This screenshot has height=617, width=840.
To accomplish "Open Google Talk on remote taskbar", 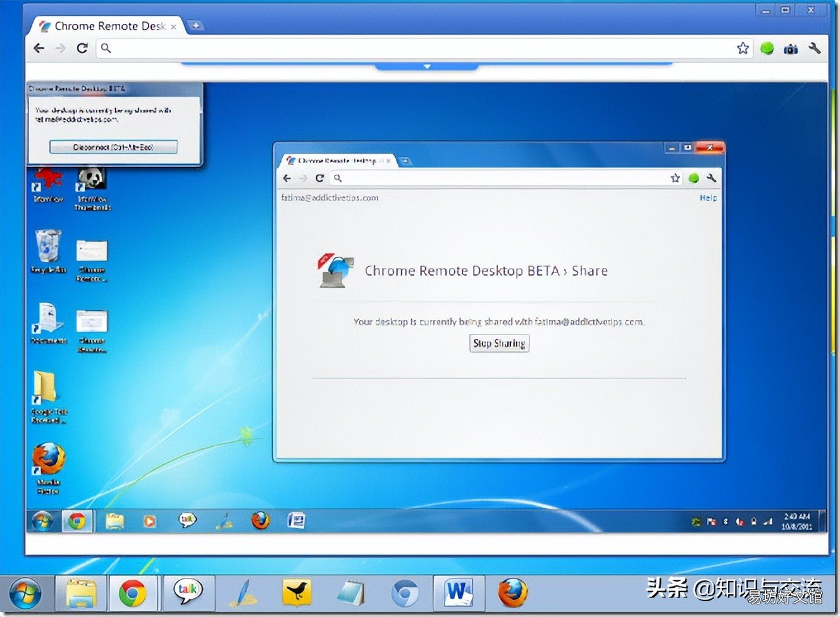I will click(187, 520).
